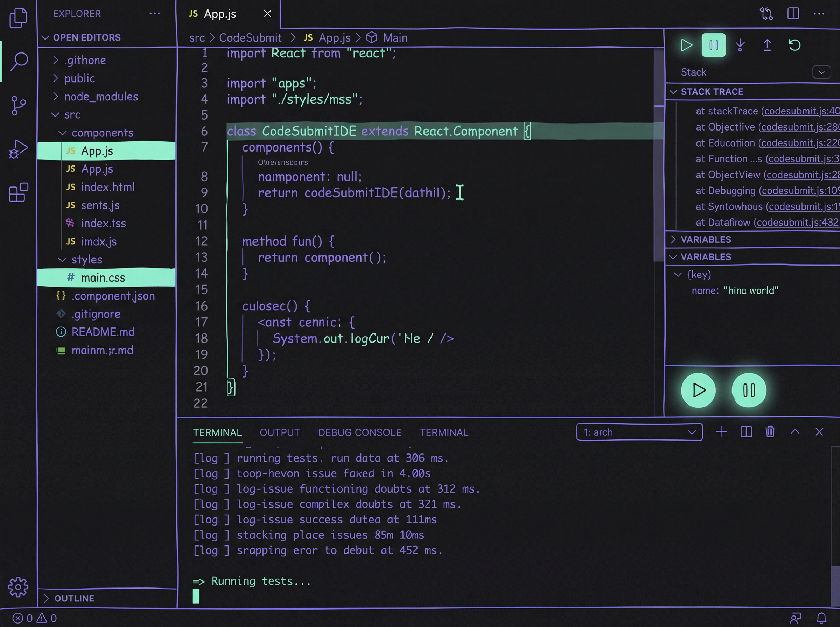The width and height of the screenshot is (840, 627).
Task: Collapse the STACK TRACE section
Action: (674, 91)
